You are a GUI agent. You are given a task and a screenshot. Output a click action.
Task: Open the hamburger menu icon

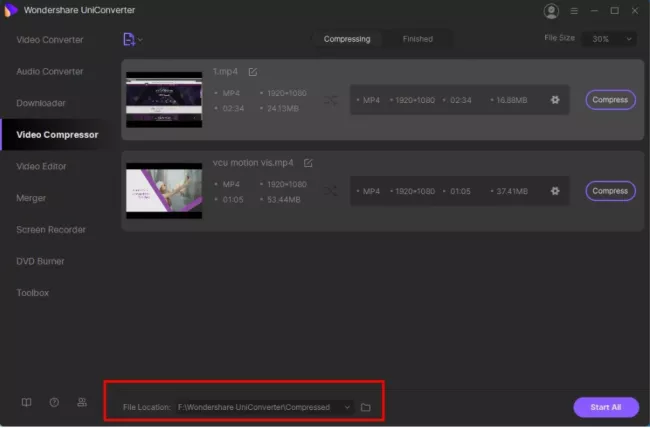click(574, 11)
